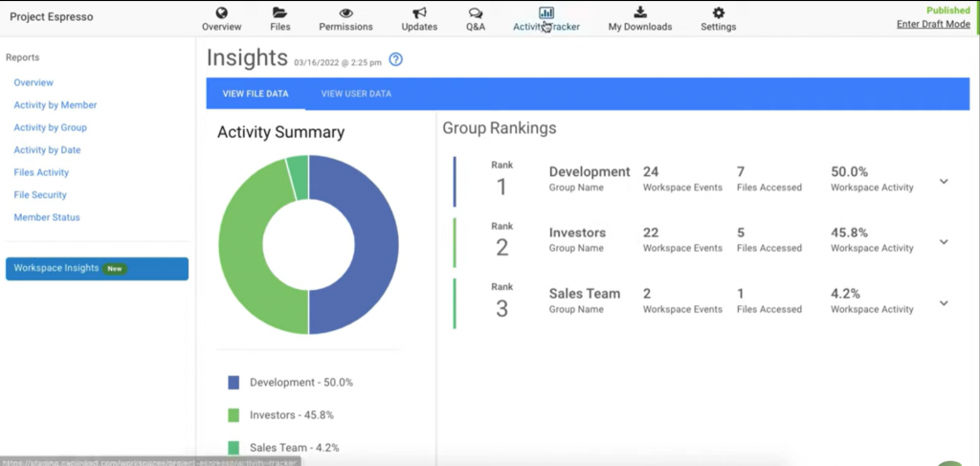Open the File Security report link

click(x=40, y=195)
